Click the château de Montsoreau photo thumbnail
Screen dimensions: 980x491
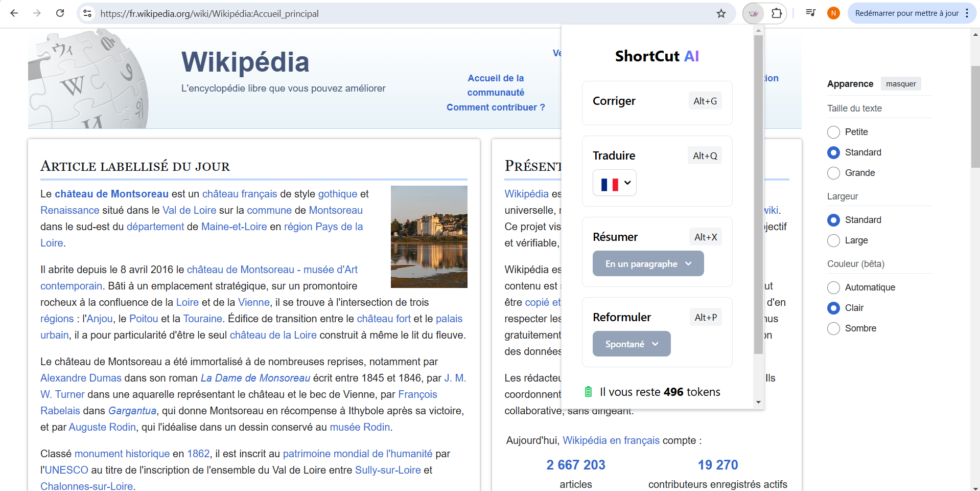(x=429, y=236)
